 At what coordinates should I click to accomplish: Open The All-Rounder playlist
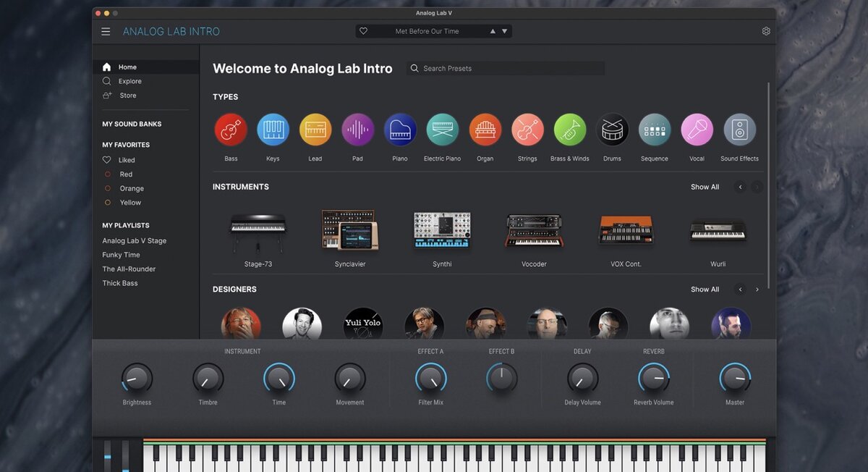129,269
